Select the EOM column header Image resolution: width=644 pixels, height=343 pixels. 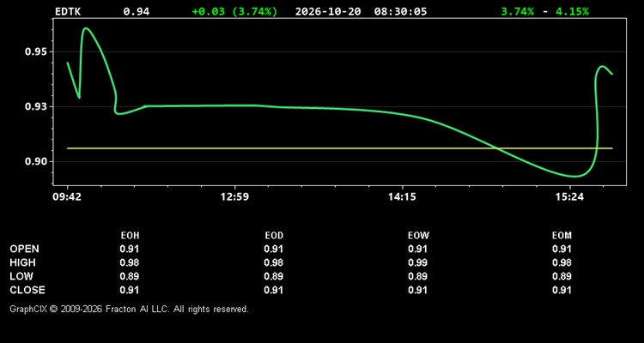tap(562, 236)
